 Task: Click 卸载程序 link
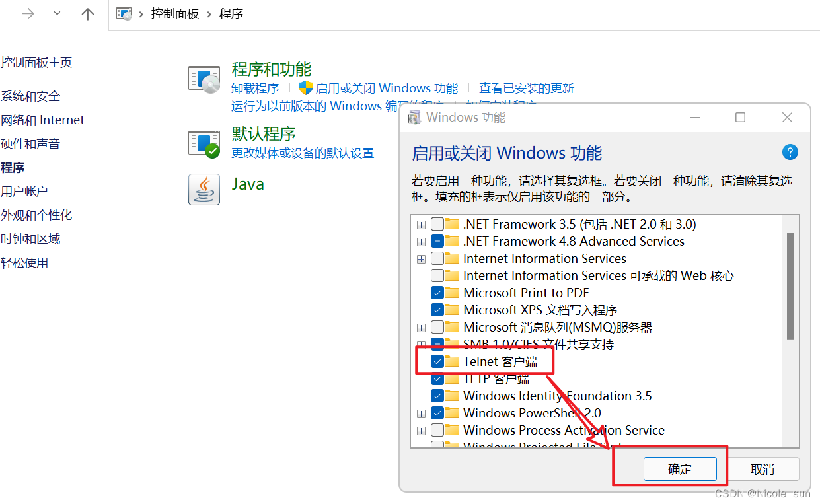255,88
